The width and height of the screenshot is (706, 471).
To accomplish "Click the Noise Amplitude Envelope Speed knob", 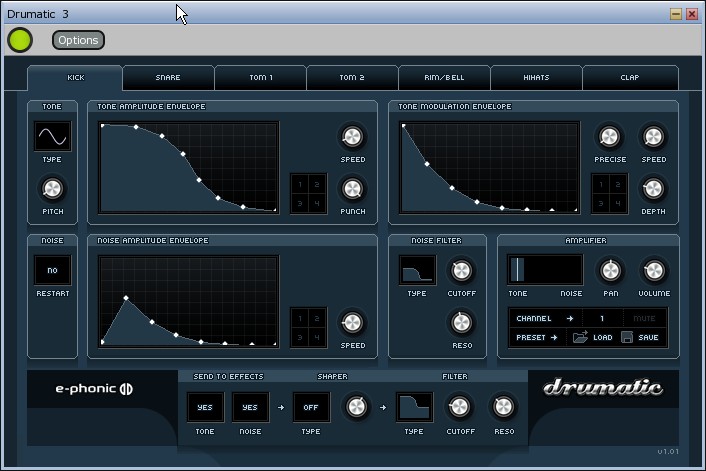I will coord(353,323).
